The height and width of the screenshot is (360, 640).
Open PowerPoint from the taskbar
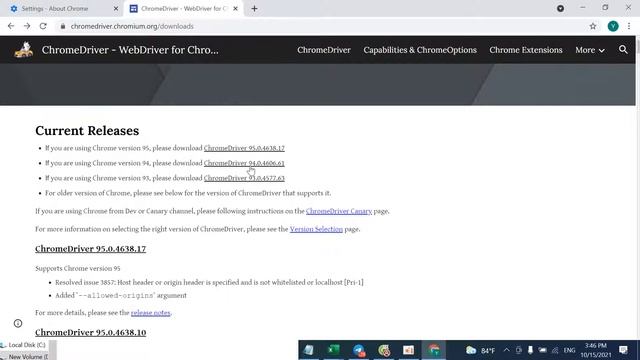(409, 350)
